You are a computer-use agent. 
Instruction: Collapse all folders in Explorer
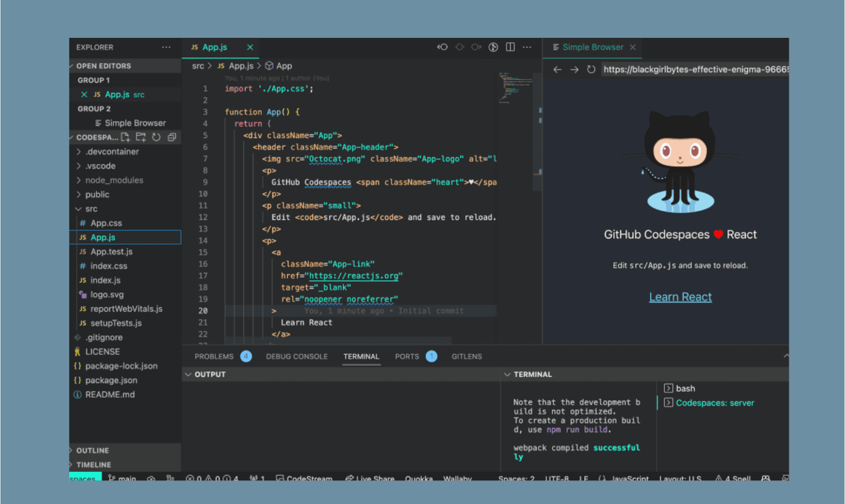tap(172, 137)
